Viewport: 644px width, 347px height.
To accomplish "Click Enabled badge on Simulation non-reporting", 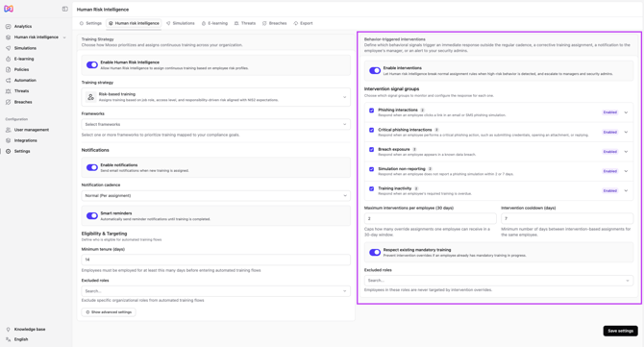I will coord(610,171).
